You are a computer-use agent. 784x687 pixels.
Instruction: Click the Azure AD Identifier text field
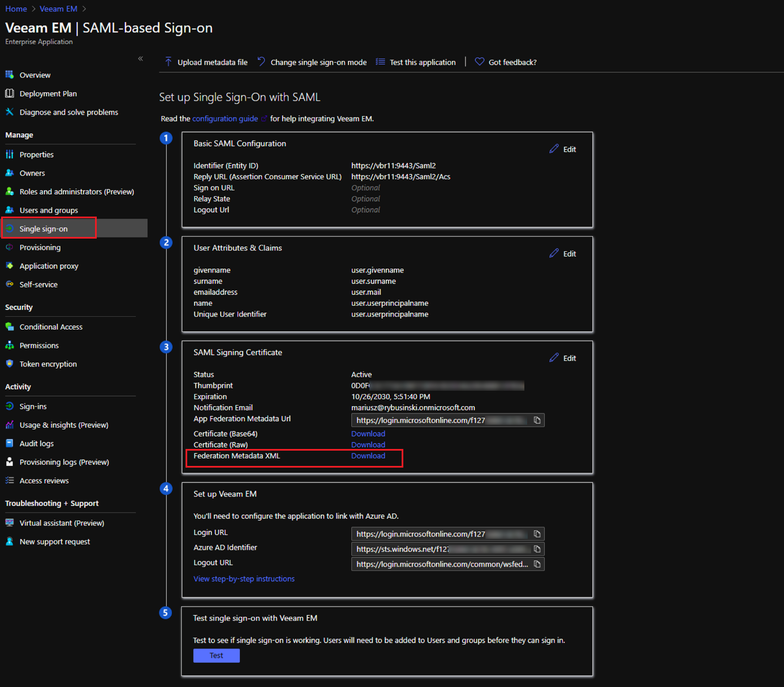(x=447, y=549)
